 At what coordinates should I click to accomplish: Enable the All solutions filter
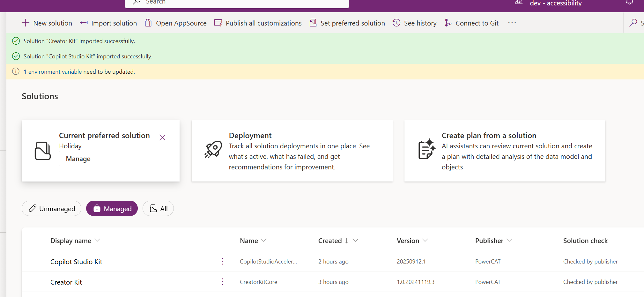click(158, 208)
